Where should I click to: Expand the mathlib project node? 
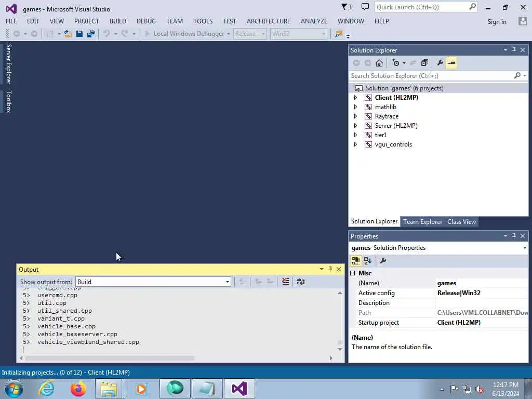click(355, 107)
